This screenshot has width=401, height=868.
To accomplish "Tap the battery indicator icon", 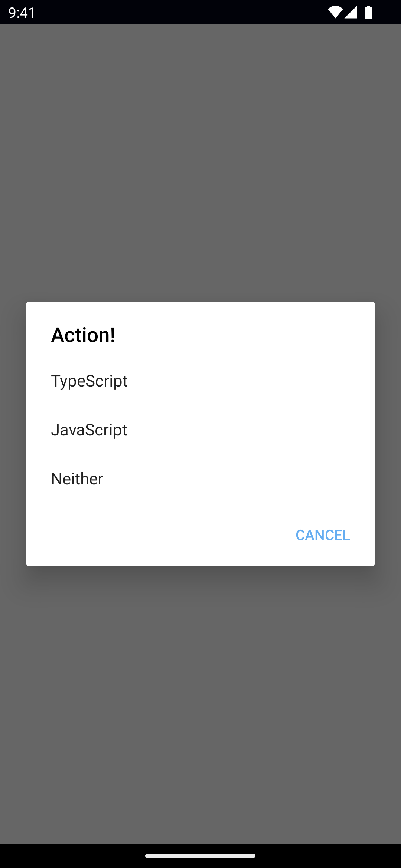I will [x=368, y=12].
